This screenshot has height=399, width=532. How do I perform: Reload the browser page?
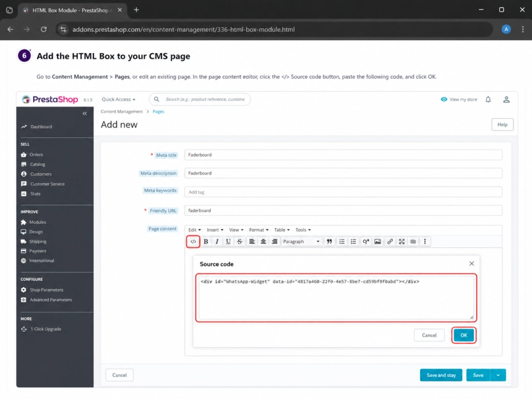coord(44,30)
